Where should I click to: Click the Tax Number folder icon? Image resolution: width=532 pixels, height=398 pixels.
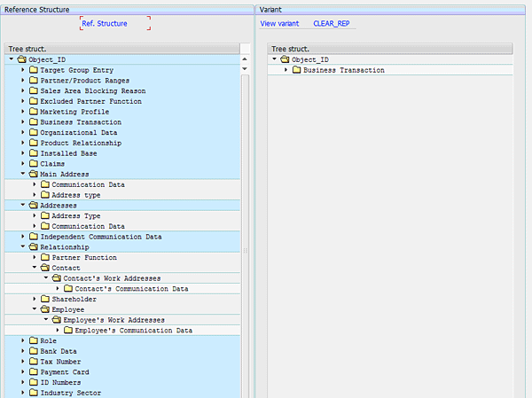[x=34, y=362]
